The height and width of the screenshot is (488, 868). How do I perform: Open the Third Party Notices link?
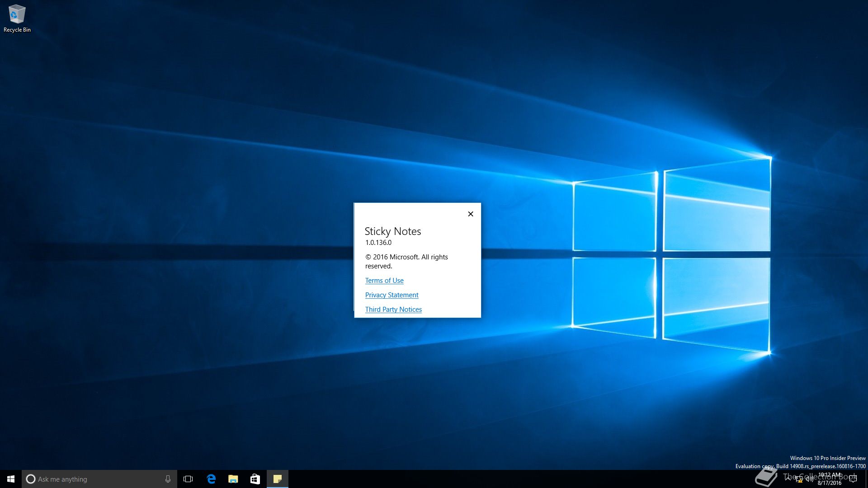point(393,310)
